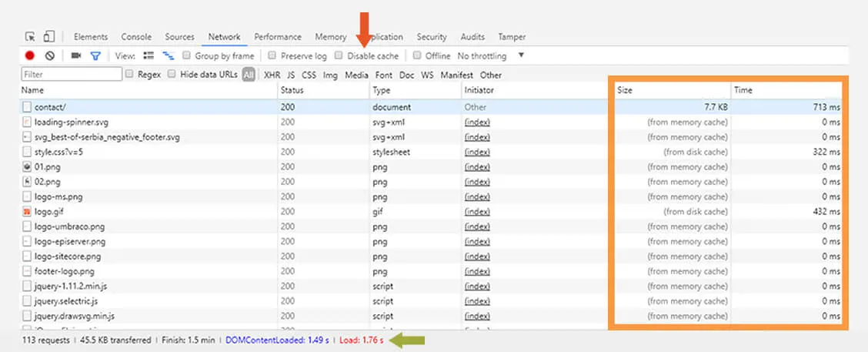Sort by the Status column header
Screen dimensions: 868x352
pyautogui.click(x=323, y=90)
